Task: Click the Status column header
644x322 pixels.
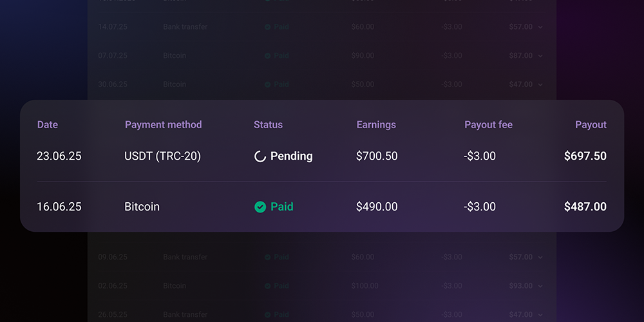Action: coord(268,124)
